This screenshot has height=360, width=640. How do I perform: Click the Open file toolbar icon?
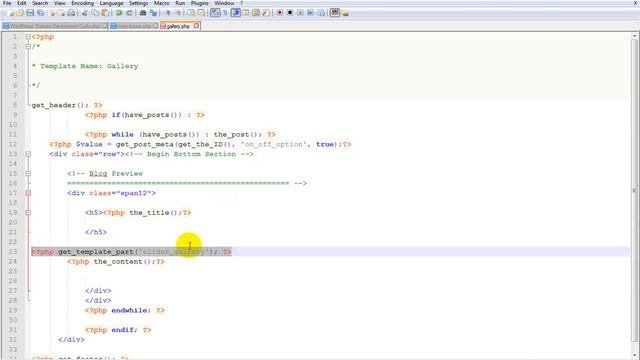(x=20, y=13)
